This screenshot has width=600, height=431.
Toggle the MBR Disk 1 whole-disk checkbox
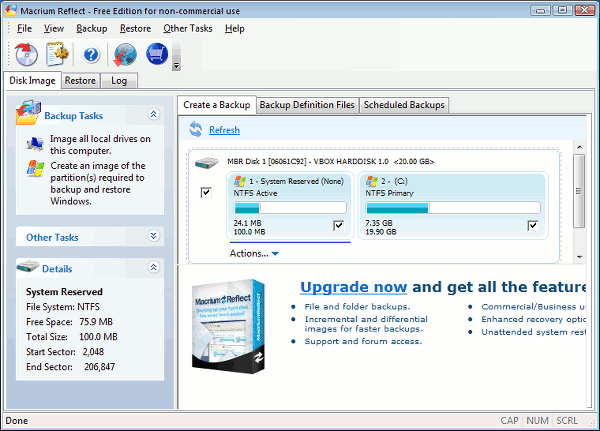coord(206,192)
